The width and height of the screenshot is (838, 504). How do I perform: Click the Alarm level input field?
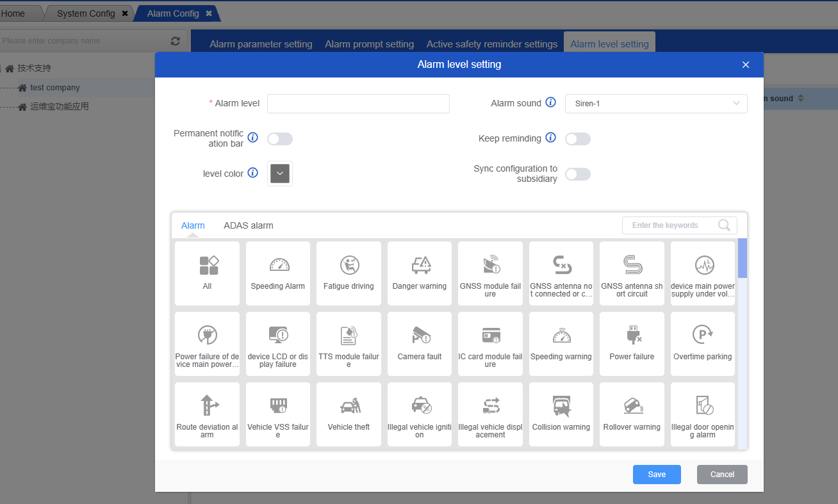coord(358,104)
